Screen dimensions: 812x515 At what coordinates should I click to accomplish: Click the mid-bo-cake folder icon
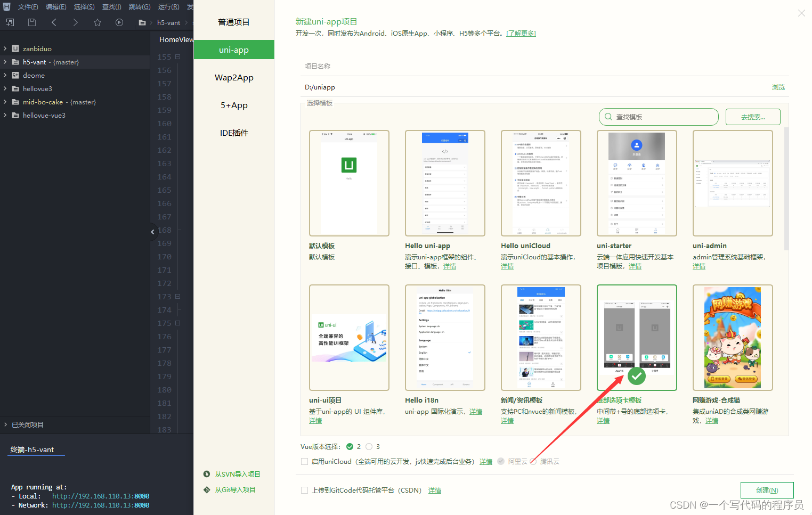15,102
